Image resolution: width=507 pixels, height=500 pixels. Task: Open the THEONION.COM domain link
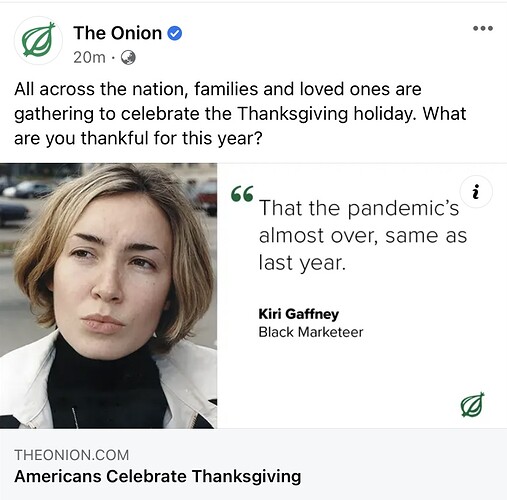pyautogui.click(x=72, y=455)
